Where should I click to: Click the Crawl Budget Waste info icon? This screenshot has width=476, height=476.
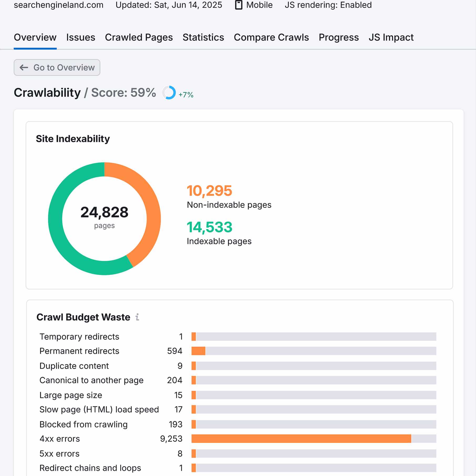137,317
